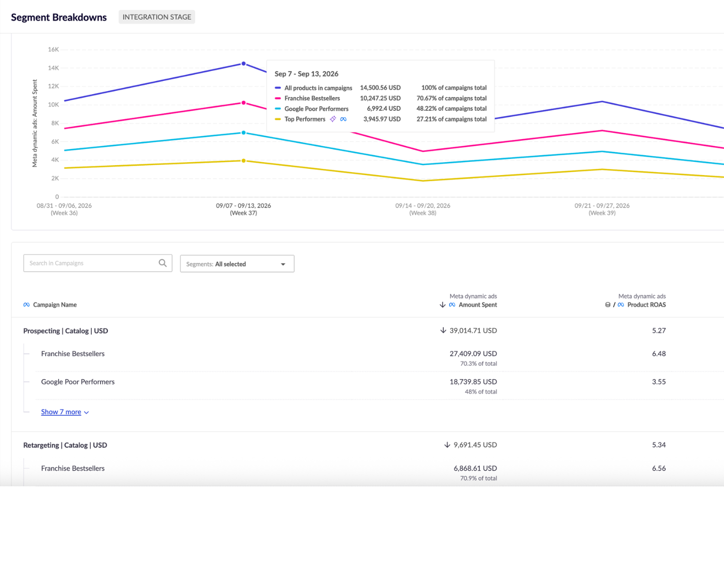Click the 6,868.61 USD amount value
Screen dimensions: 724x588
[x=475, y=468]
